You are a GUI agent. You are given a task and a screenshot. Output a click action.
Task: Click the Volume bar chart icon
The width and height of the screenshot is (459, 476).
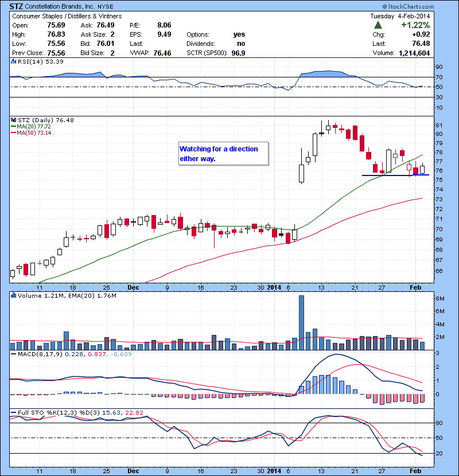(13, 295)
